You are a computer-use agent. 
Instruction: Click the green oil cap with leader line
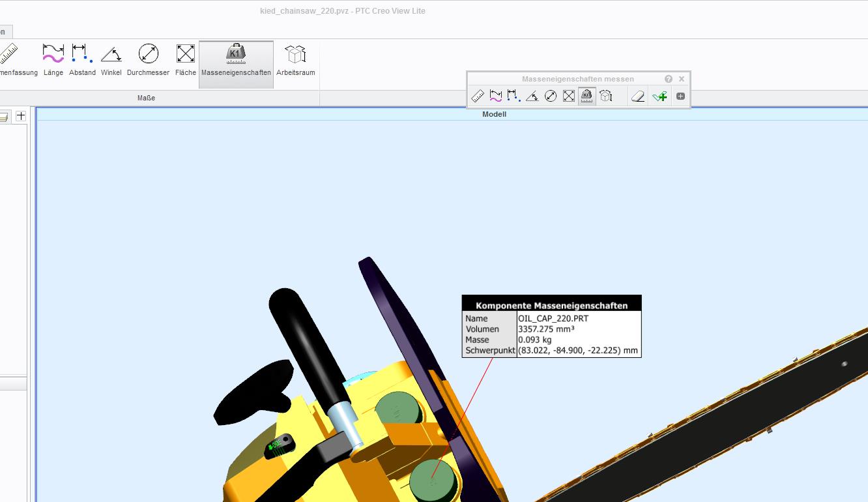pyautogui.click(x=433, y=480)
